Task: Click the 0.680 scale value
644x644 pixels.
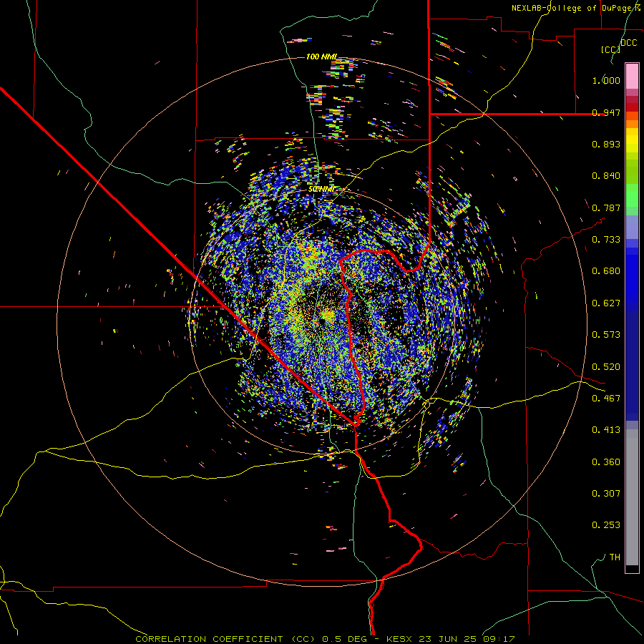Action: click(606, 271)
